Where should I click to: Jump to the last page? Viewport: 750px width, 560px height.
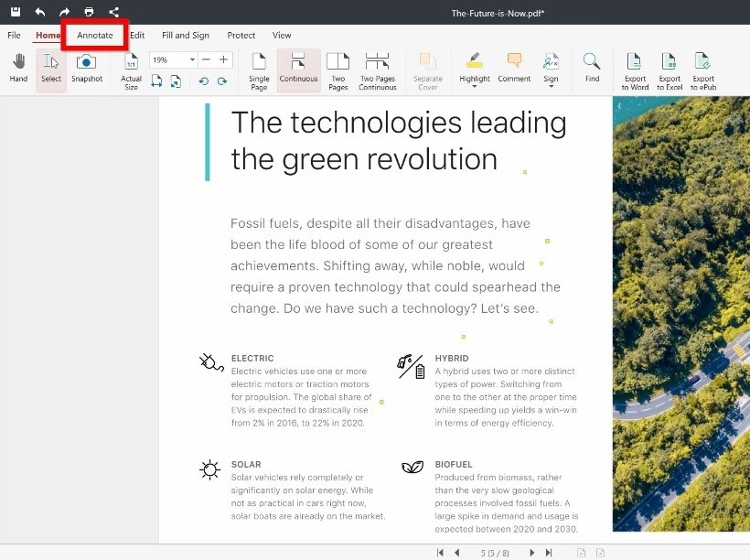pos(549,553)
